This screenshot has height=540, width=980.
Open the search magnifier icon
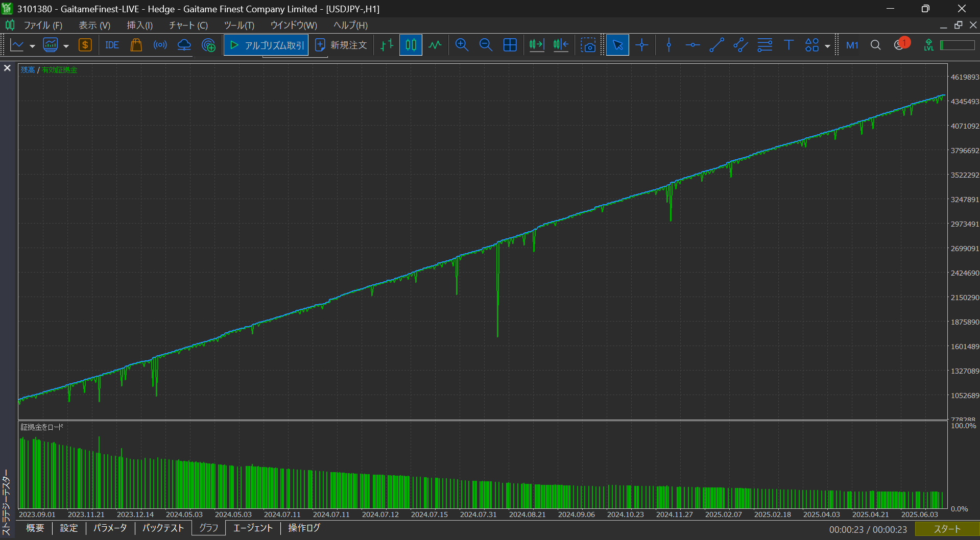[x=875, y=45]
